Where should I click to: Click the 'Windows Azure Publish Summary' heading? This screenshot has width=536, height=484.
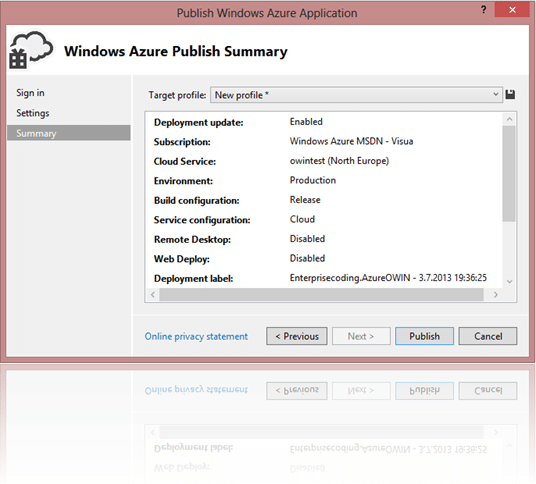point(176,51)
